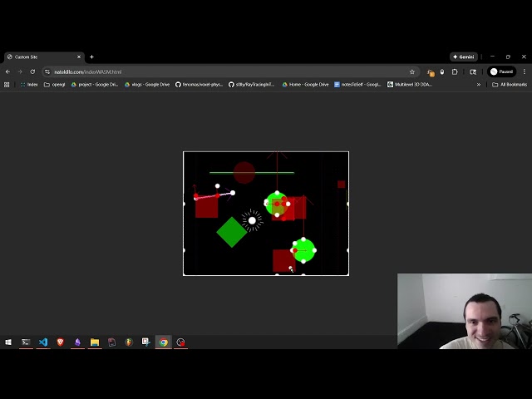Viewport: 532px width, 399px height.
Task: Open the Index bookmark
Action: (x=29, y=85)
